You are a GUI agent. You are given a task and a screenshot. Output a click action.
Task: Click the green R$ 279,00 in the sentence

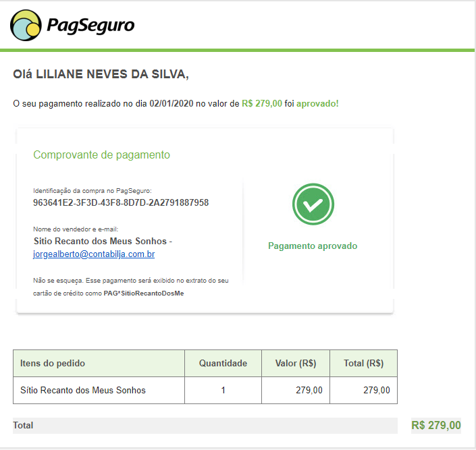click(262, 103)
